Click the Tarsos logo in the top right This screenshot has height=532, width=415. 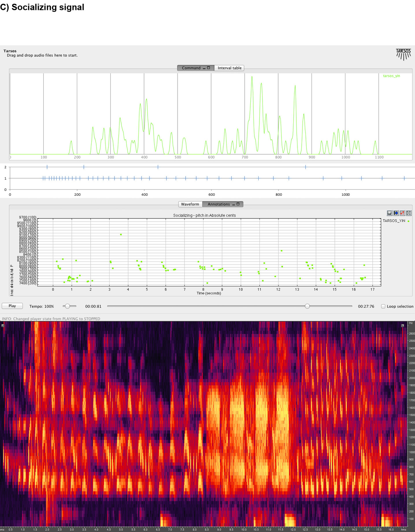click(x=403, y=54)
